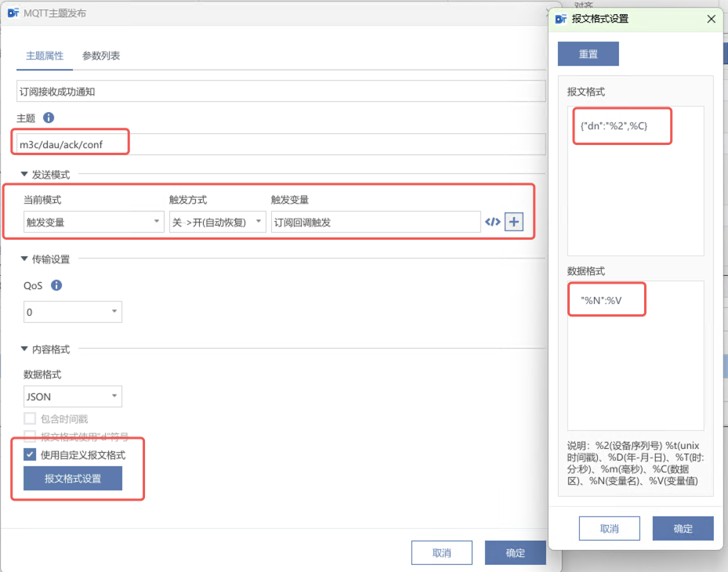
Task: Click the topic field m3c/dau/ack/conf
Action: click(x=281, y=144)
